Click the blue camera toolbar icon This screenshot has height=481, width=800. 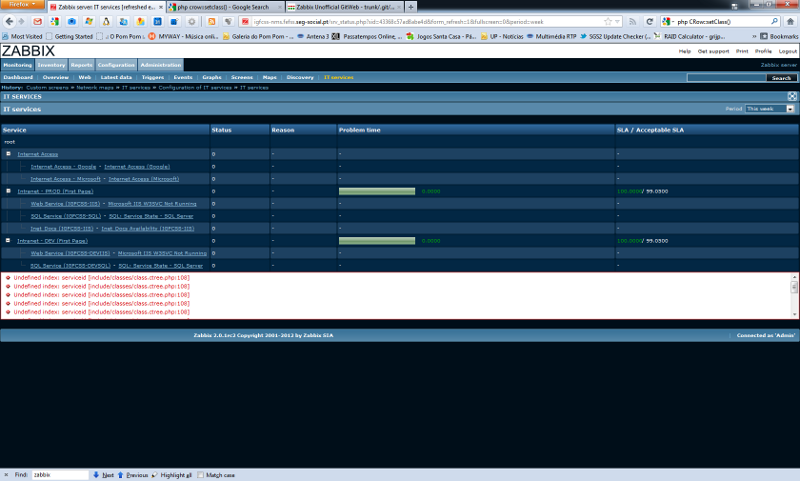(72, 21)
